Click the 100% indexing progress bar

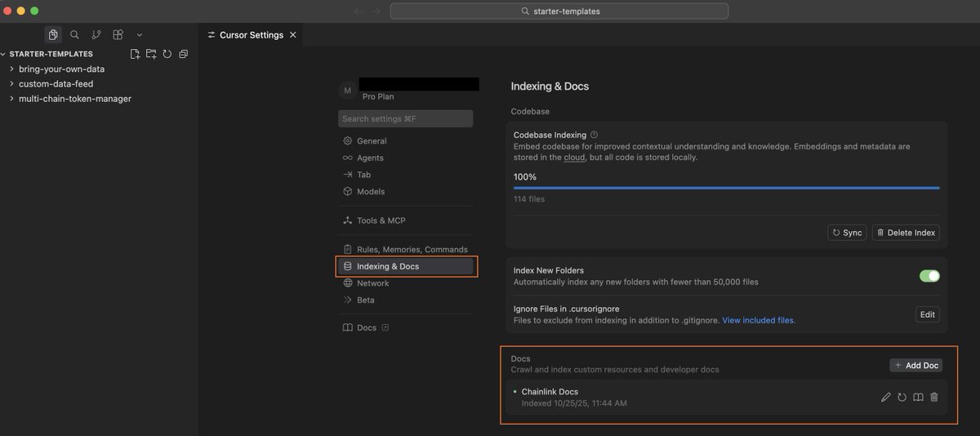click(726, 188)
